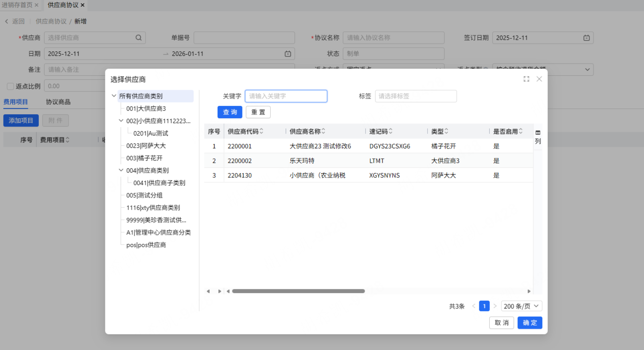Sort by 速记码 column sort icon
644x350 pixels.
(391, 131)
